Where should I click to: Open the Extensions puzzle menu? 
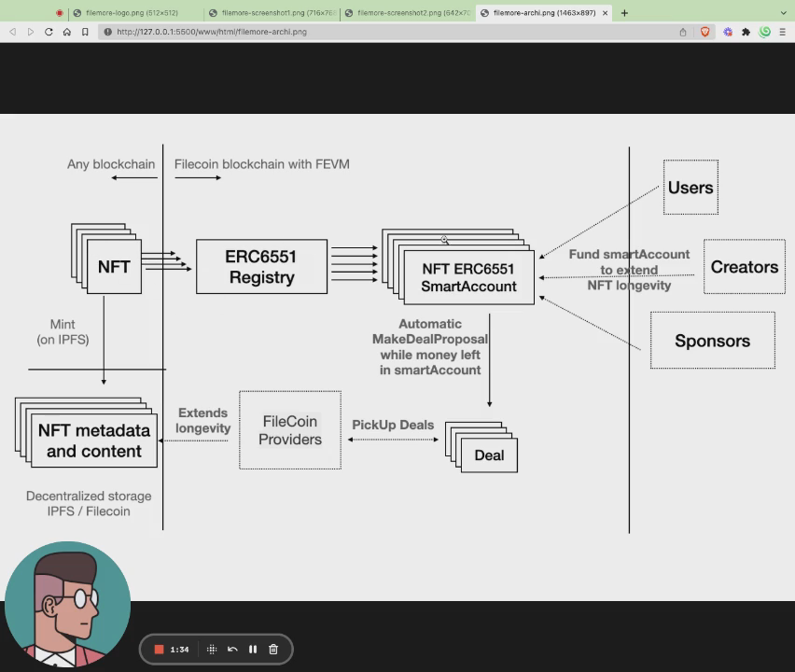click(x=746, y=32)
